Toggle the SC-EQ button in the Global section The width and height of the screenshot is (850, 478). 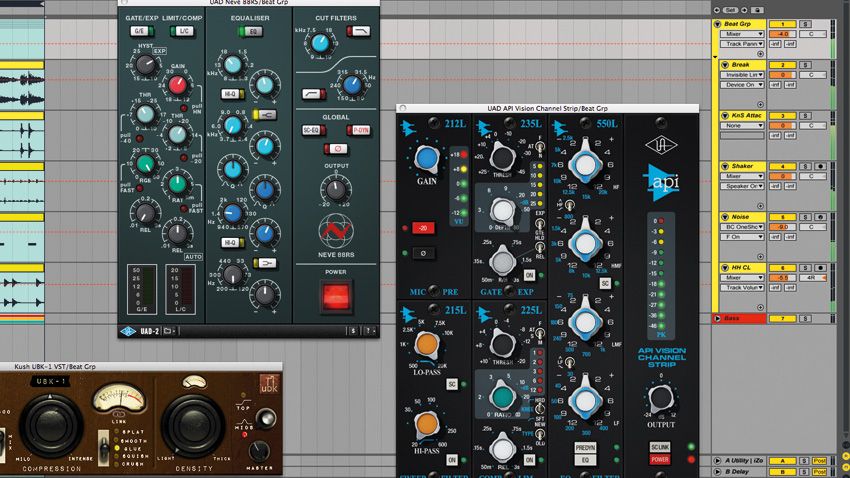point(313,130)
